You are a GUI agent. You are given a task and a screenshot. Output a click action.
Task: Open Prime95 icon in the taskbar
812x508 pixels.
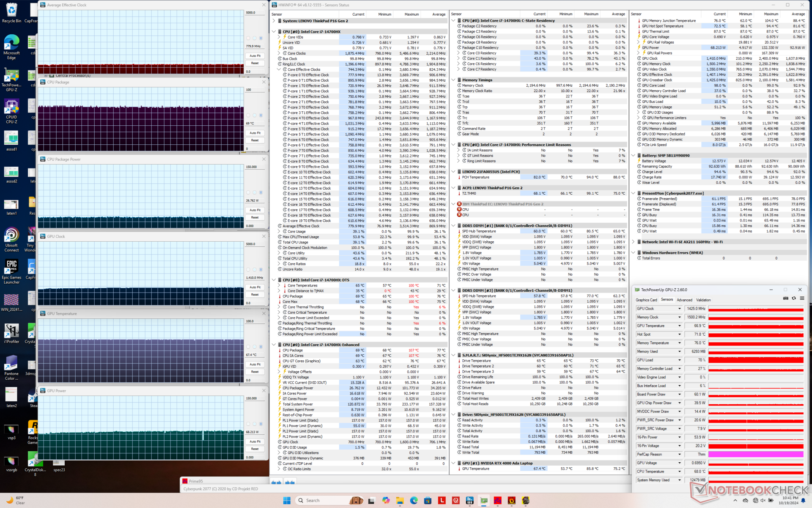pyautogui.click(x=497, y=500)
